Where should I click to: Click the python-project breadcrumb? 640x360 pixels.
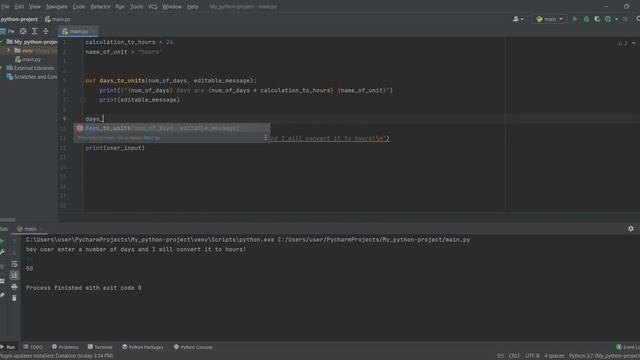pyautogui.click(x=19, y=19)
